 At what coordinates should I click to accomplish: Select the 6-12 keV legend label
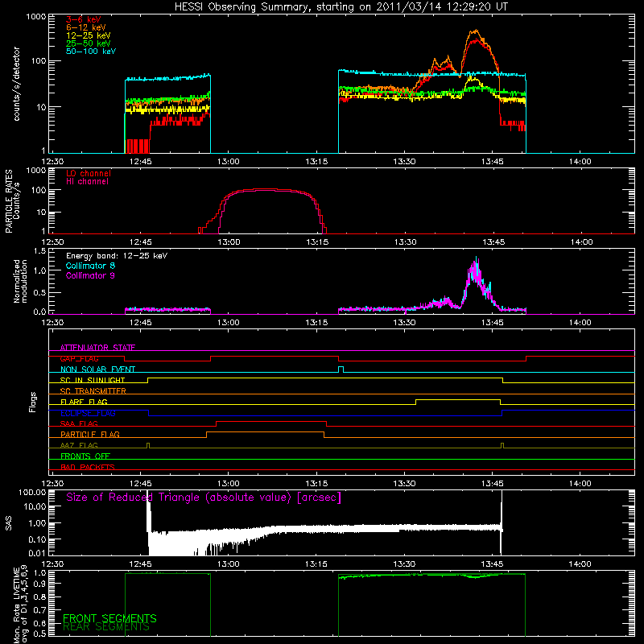[x=85, y=27]
